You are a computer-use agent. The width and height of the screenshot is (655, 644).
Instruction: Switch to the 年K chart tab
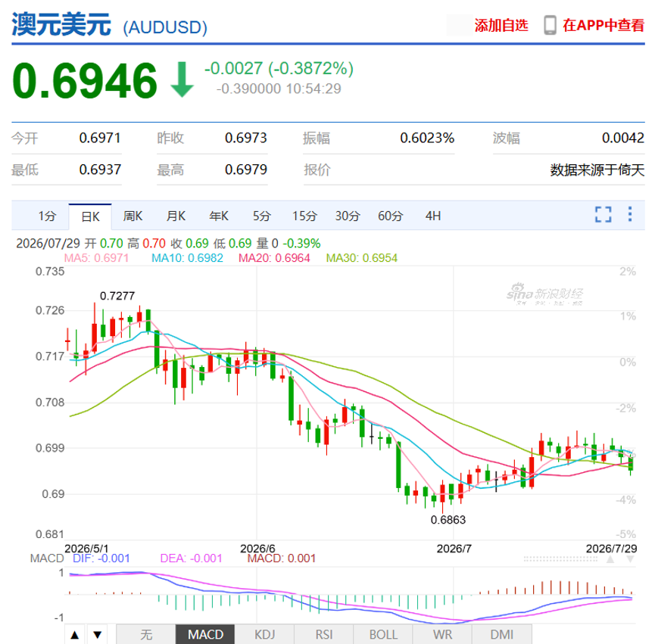point(219,216)
